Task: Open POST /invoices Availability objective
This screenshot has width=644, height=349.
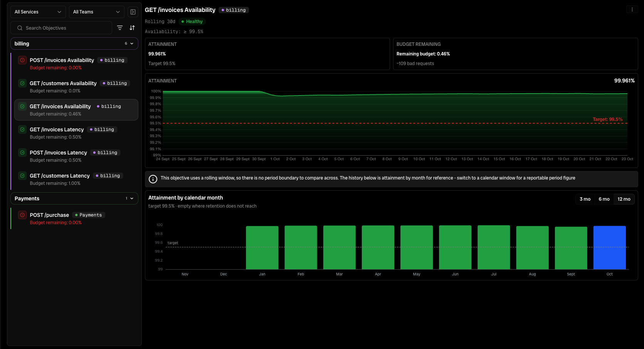Action: [x=76, y=64]
